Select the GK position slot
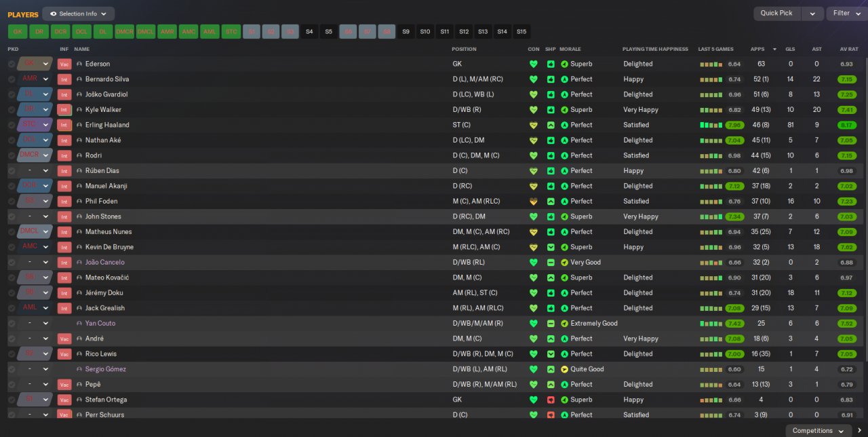Viewport: 868px width, 437px height. (18, 31)
